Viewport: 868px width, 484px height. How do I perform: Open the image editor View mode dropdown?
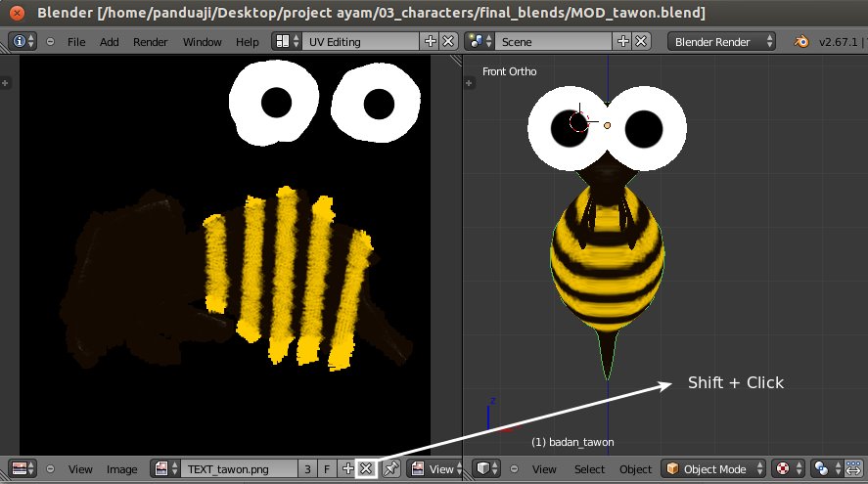[x=436, y=469]
